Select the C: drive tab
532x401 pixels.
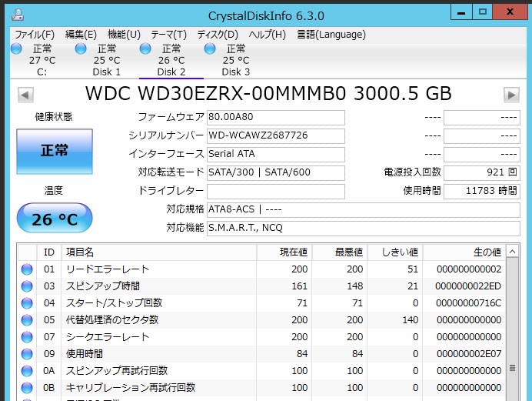point(42,60)
